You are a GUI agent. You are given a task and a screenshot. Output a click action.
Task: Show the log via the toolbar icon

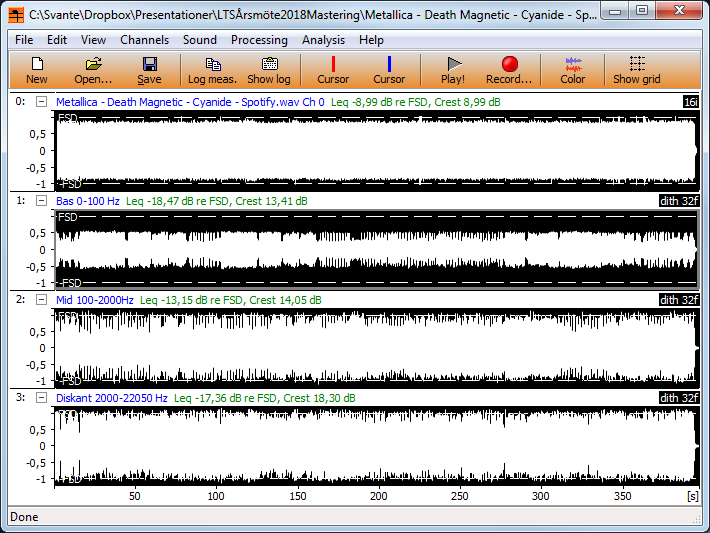click(x=269, y=70)
